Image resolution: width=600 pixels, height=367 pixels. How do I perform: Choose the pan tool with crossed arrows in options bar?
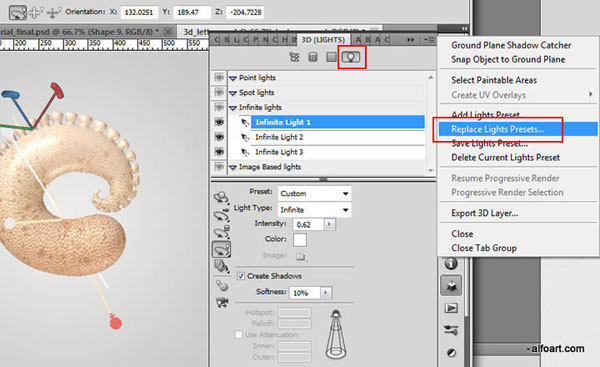coord(35,12)
